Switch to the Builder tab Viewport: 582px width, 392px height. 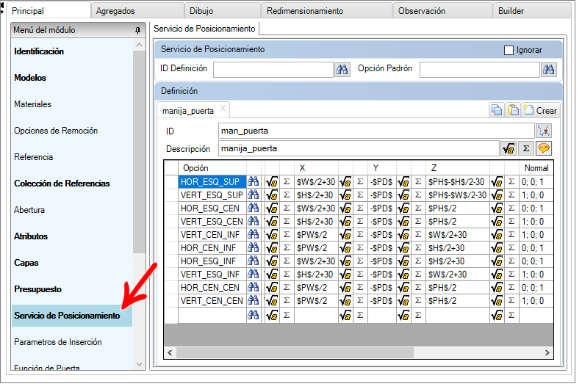pyautogui.click(x=532, y=10)
